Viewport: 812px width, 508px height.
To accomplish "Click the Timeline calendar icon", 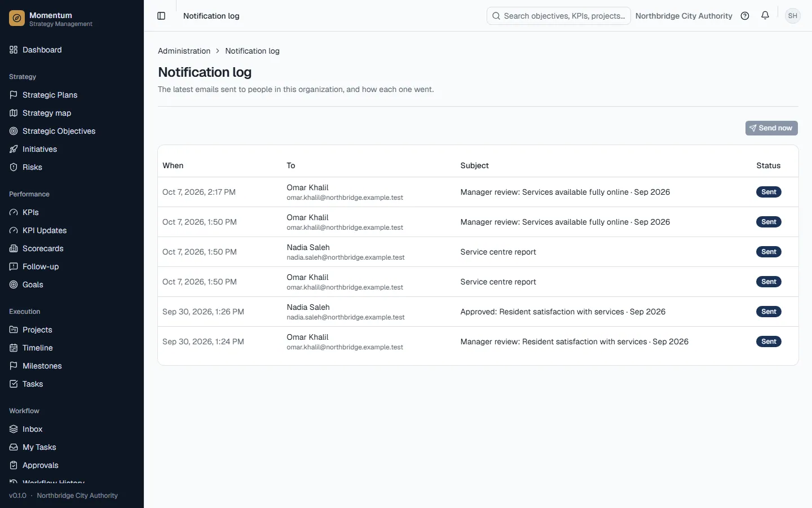I will point(14,348).
